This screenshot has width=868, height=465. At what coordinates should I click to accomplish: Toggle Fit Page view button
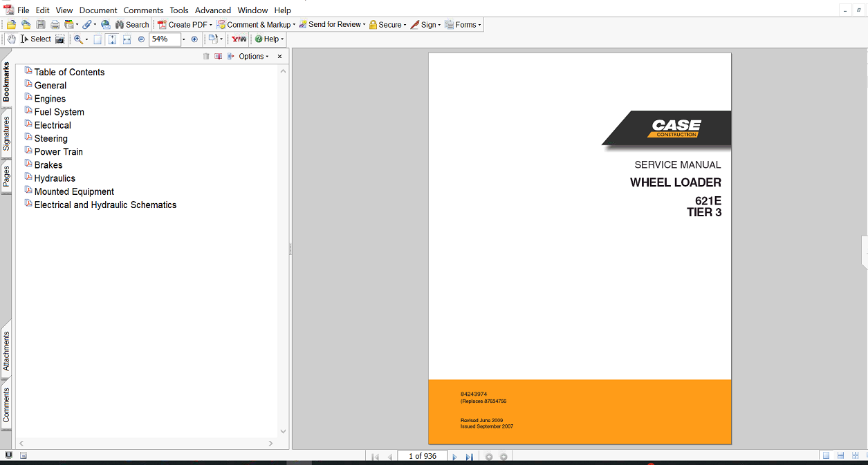point(112,39)
